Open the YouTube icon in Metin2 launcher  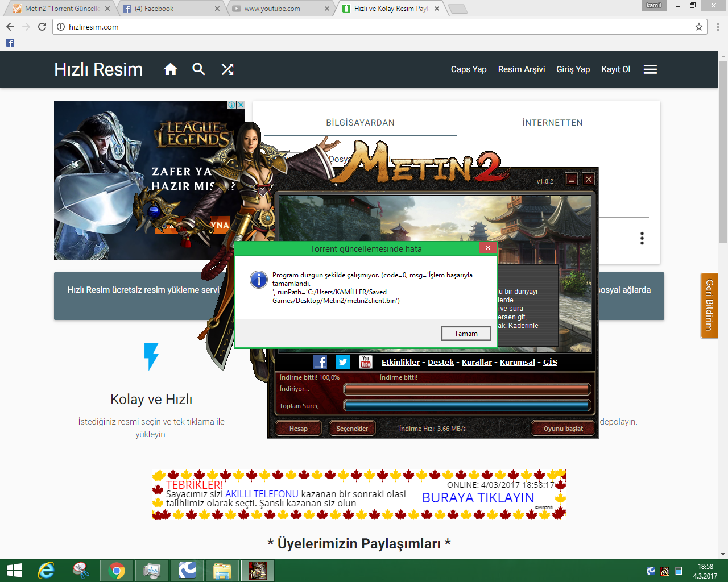click(366, 362)
